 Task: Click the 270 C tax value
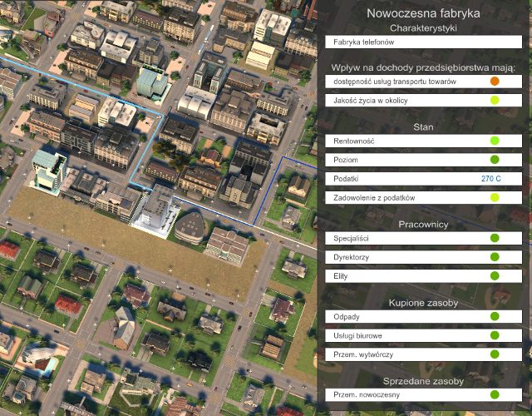click(x=490, y=179)
